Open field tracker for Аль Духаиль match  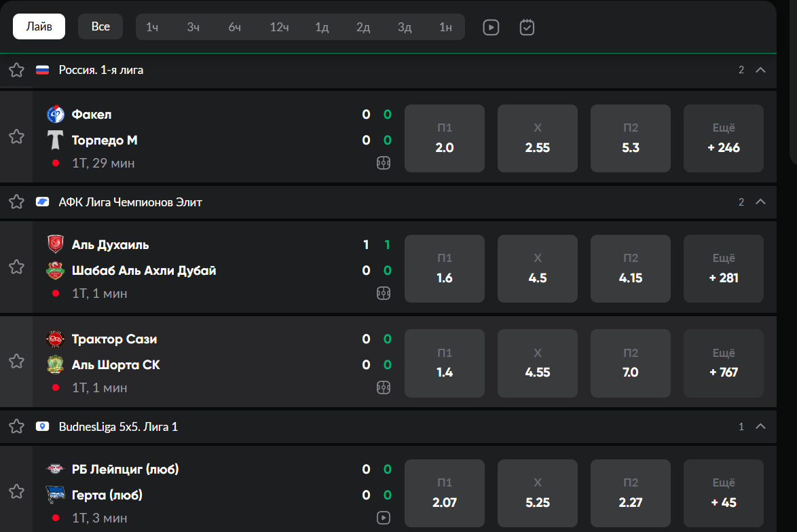click(x=384, y=293)
